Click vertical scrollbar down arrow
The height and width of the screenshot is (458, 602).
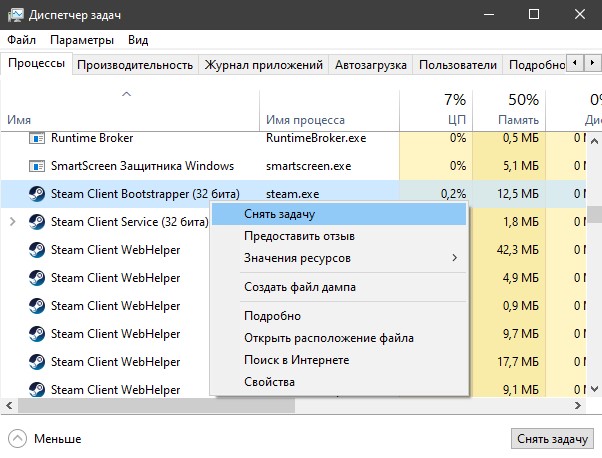coord(594,389)
